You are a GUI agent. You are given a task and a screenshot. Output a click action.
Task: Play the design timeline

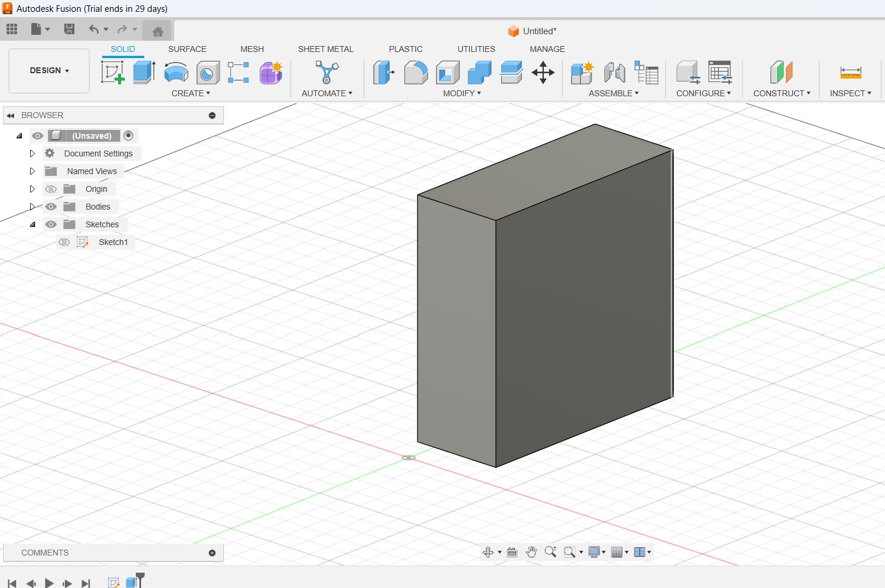pos(49,583)
